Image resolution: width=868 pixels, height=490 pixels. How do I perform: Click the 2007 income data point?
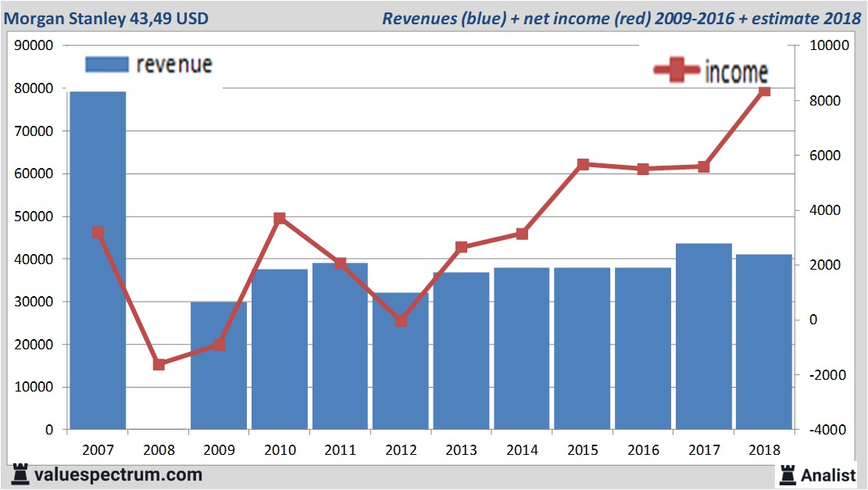coord(98,233)
